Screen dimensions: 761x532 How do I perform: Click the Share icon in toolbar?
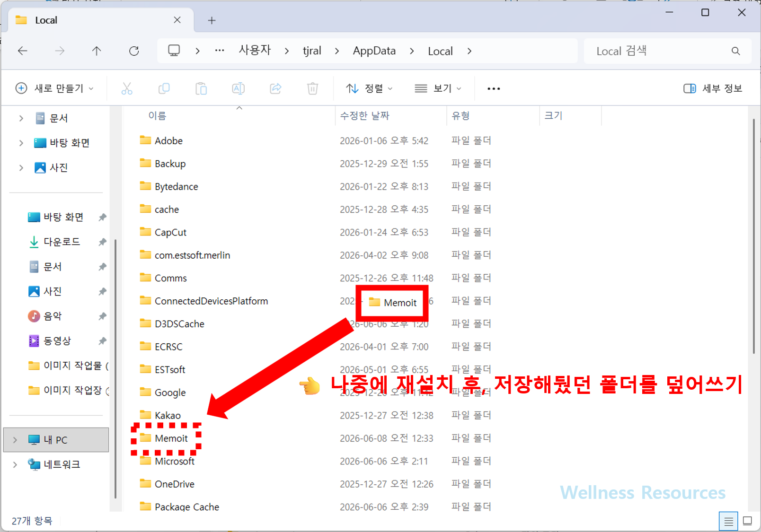pyautogui.click(x=275, y=88)
